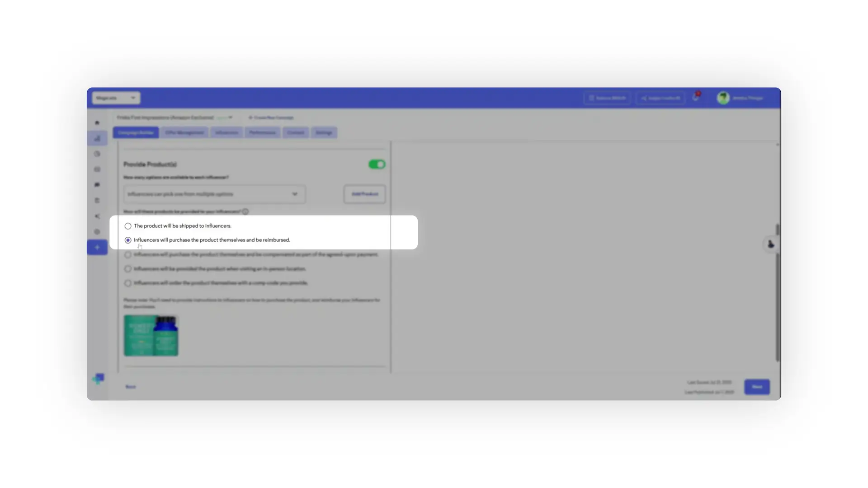
Task: Disable the Provide Product(s) toggle
Action: click(377, 164)
